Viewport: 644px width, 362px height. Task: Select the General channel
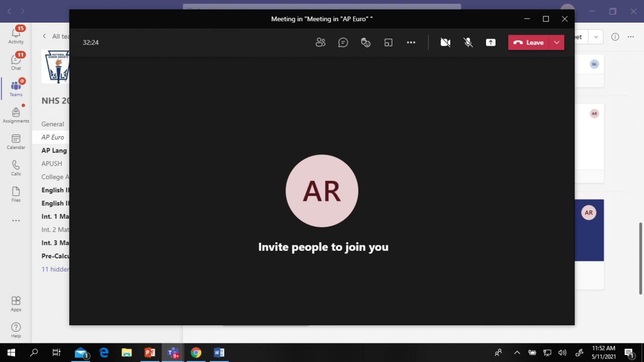click(53, 124)
